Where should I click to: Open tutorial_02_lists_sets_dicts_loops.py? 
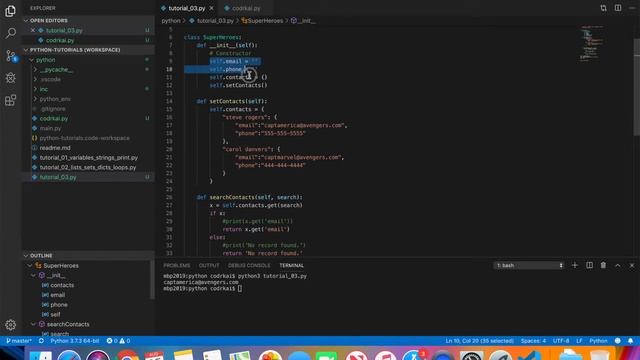coord(88,167)
